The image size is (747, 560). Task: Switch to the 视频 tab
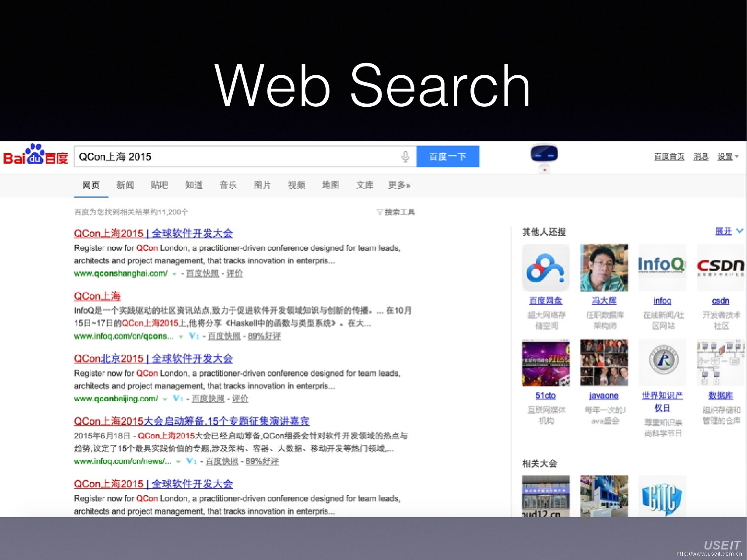pos(296,185)
